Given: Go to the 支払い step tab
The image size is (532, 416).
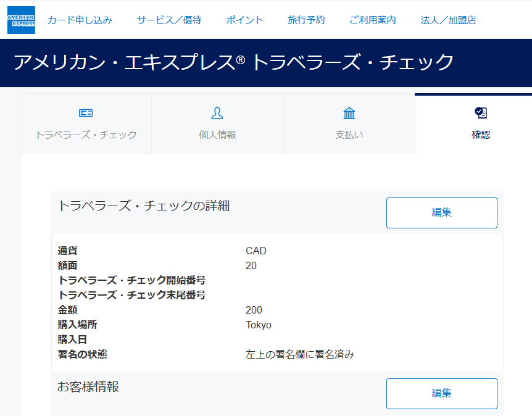Looking at the screenshot, I should (349, 124).
